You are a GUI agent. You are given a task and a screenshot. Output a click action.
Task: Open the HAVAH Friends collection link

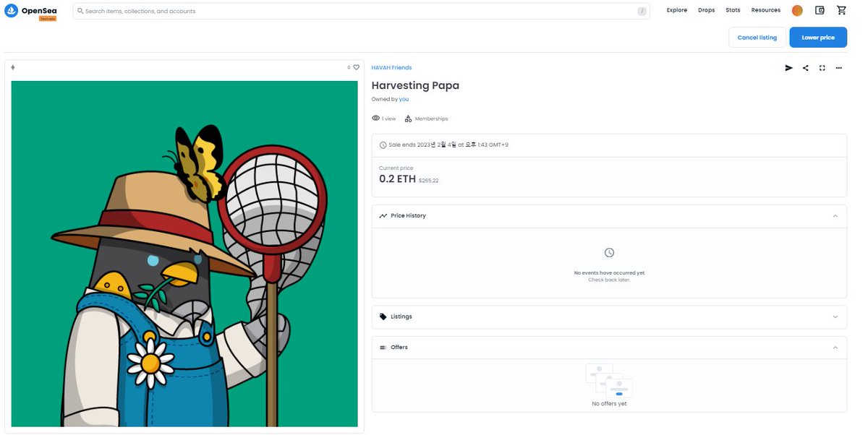tap(391, 68)
